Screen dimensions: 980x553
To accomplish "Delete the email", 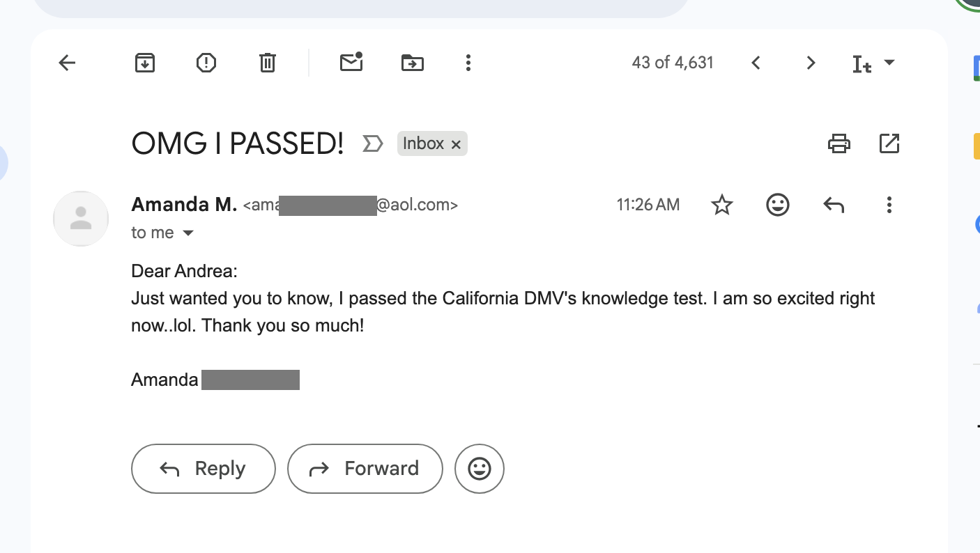I will [267, 63].
